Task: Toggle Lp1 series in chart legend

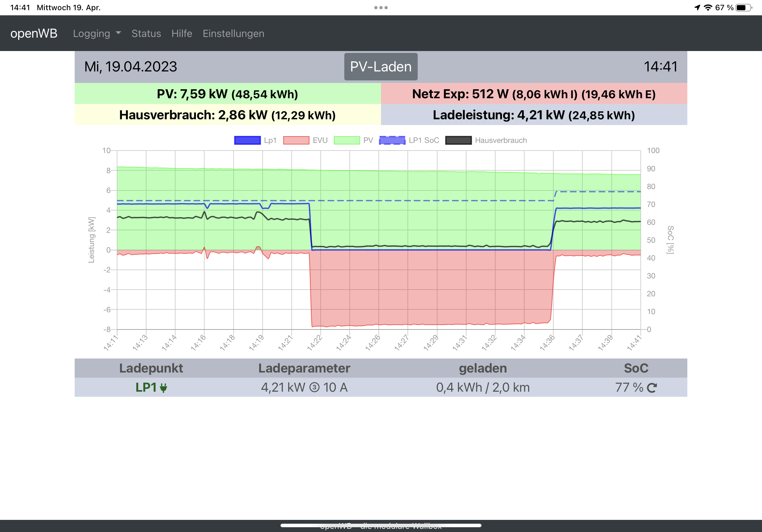Action: coord(247,140)
